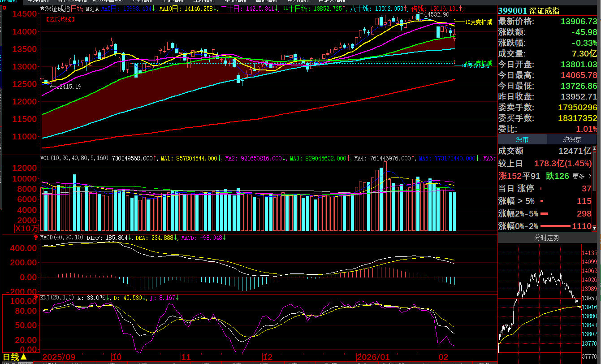This screenshot has width=601, height=364.
Task: Open the 分时走势 panel tab
Action: [x=547, y=238]
